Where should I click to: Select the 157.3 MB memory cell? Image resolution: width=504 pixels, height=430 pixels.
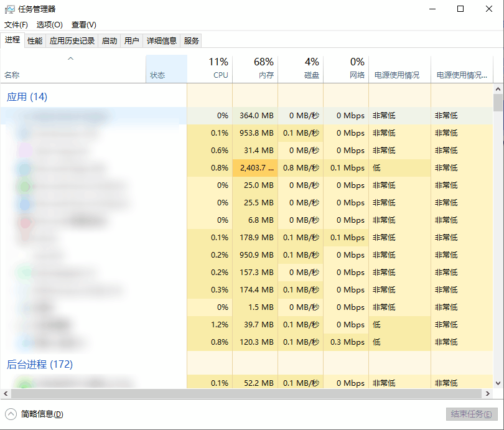pyautogui.click(x=255, y=273)
